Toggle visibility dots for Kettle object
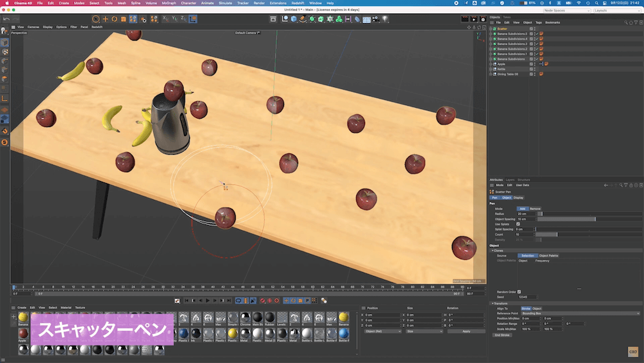This screenshot has height=363, width=644. click(535, 69)
